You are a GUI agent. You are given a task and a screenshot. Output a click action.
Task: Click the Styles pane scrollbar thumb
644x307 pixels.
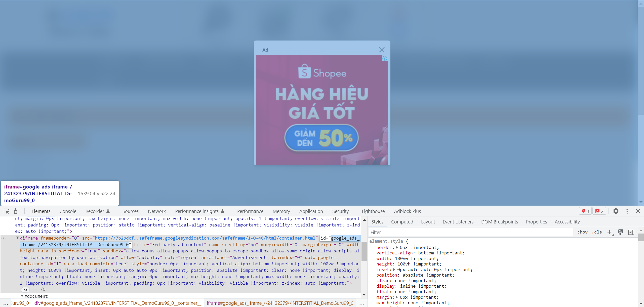641,238
